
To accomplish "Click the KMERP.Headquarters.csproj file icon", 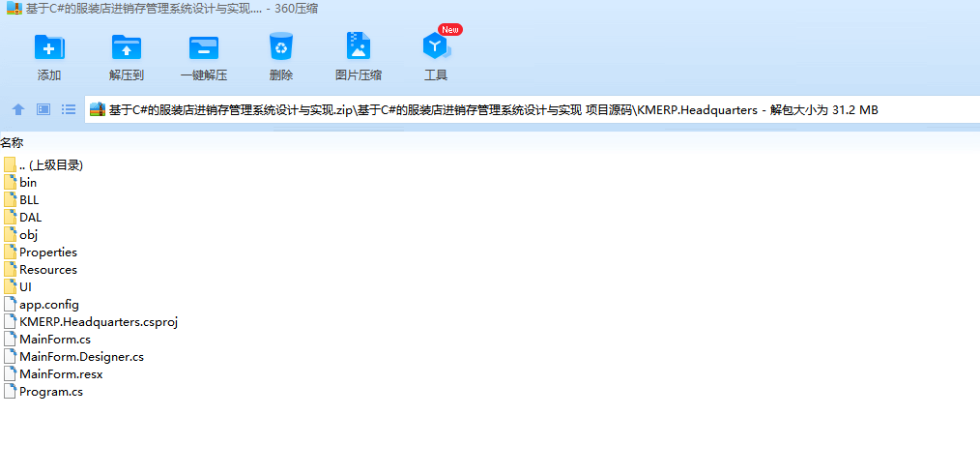I will [x=10, y=322].
